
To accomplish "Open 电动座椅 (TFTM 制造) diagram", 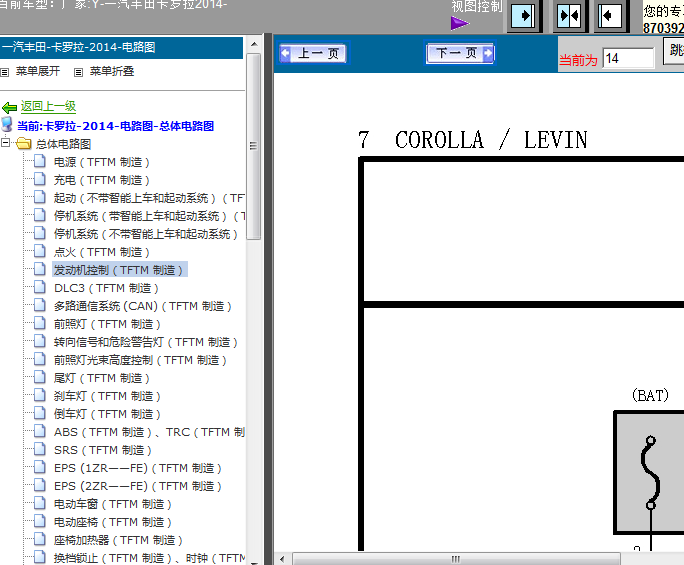I will tap(113, 522).
